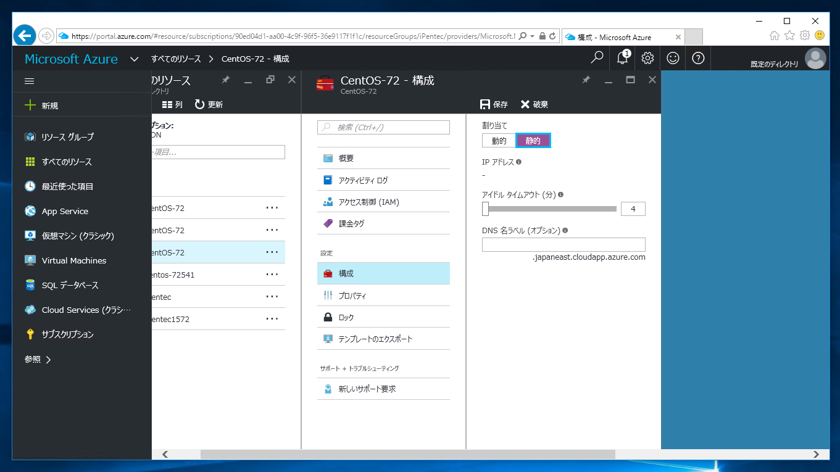840x472 pixels.
Task: Click the idle timeout value box
Action: 633,209
